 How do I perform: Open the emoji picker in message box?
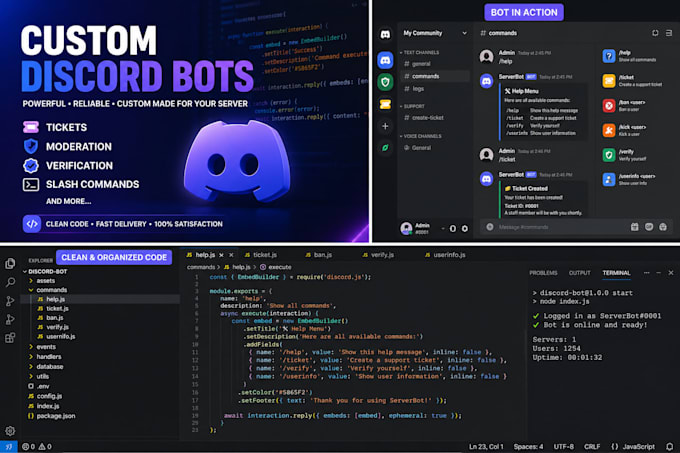point(663,227)
